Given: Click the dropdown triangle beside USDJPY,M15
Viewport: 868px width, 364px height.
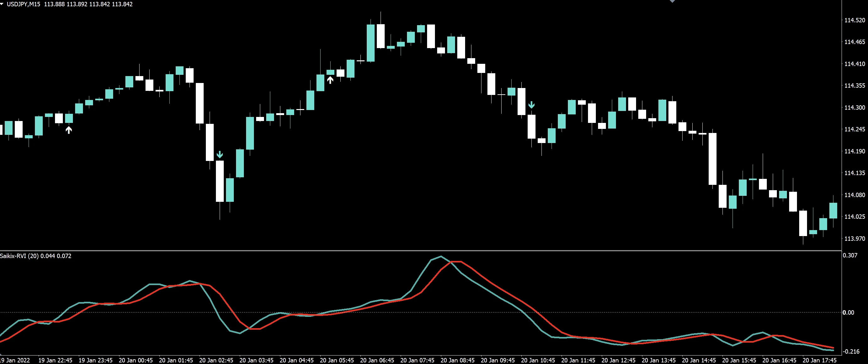Looking at the screenshot, I should tap(2, 4).
